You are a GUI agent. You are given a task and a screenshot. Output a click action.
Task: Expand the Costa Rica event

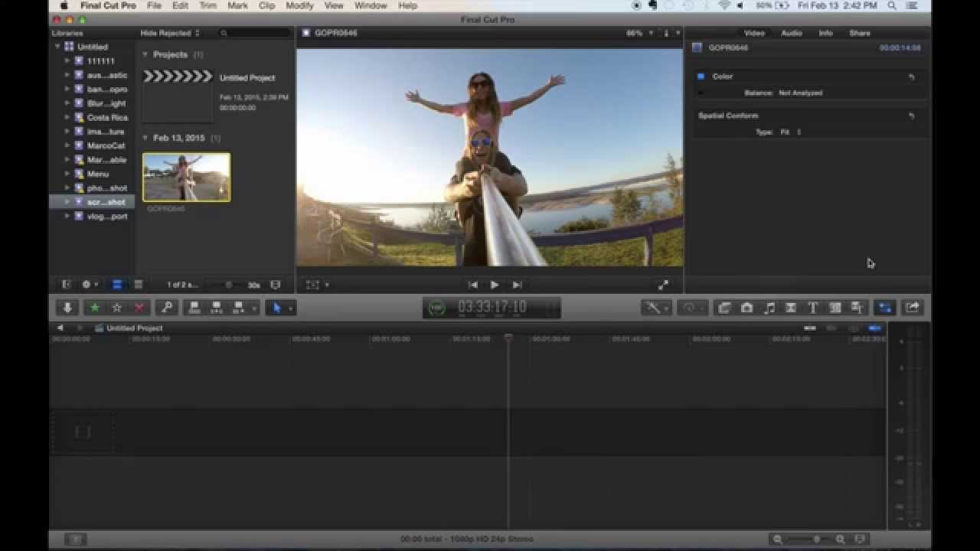pos(67,117)
